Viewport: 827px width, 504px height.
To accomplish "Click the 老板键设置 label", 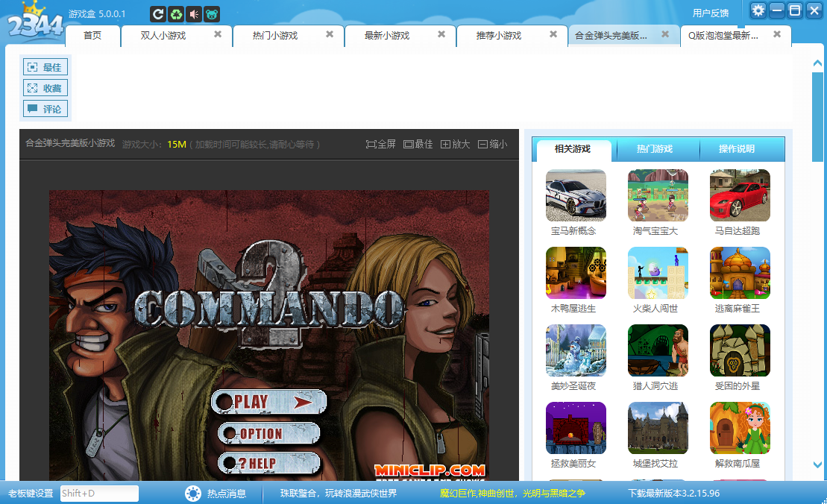I will [31, 494].
